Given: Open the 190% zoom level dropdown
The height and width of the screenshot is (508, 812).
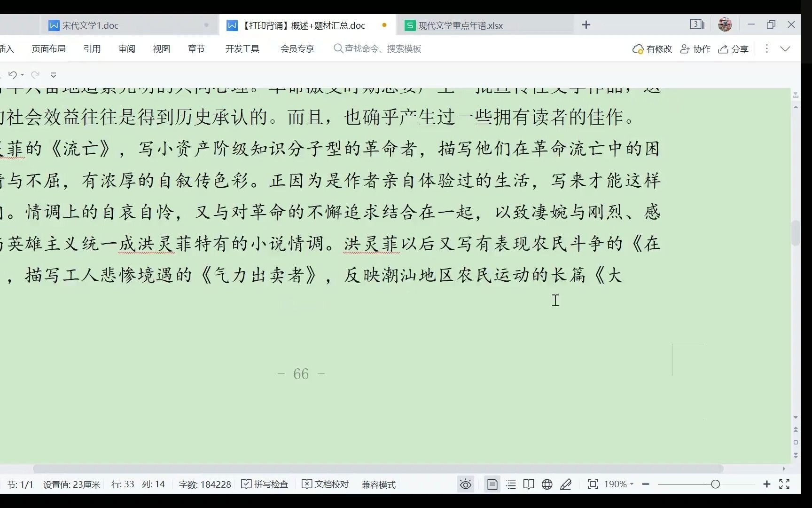Looking at the screenshot, I should point(619,484).
